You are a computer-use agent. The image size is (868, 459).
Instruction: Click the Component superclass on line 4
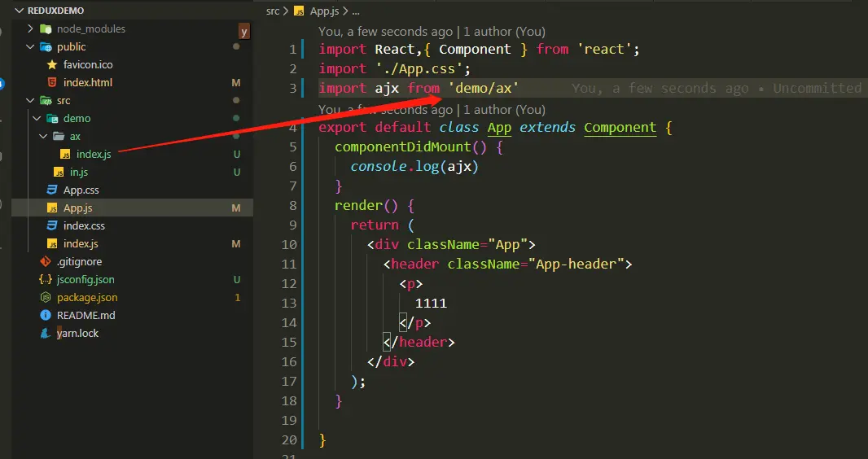point(620,128)
